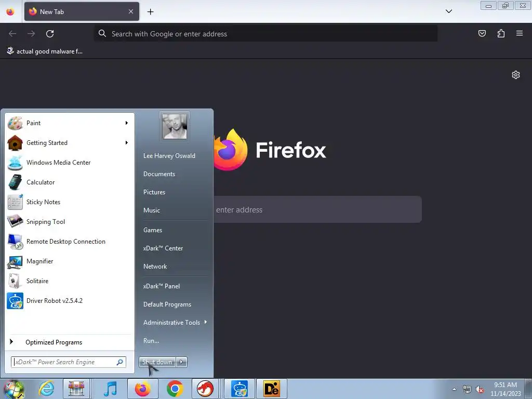
Task: Go back in Firefox history
Action: 12,34
